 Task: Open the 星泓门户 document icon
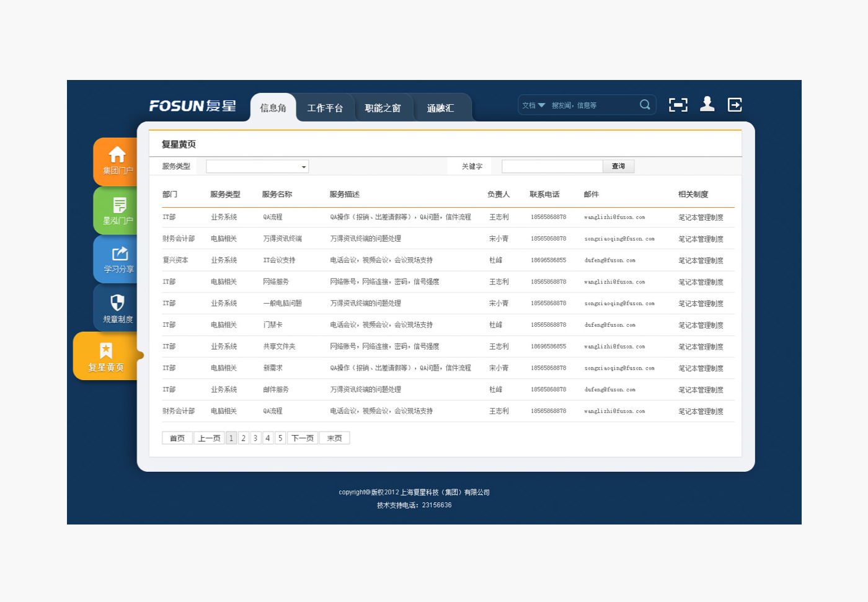point(119,205)
